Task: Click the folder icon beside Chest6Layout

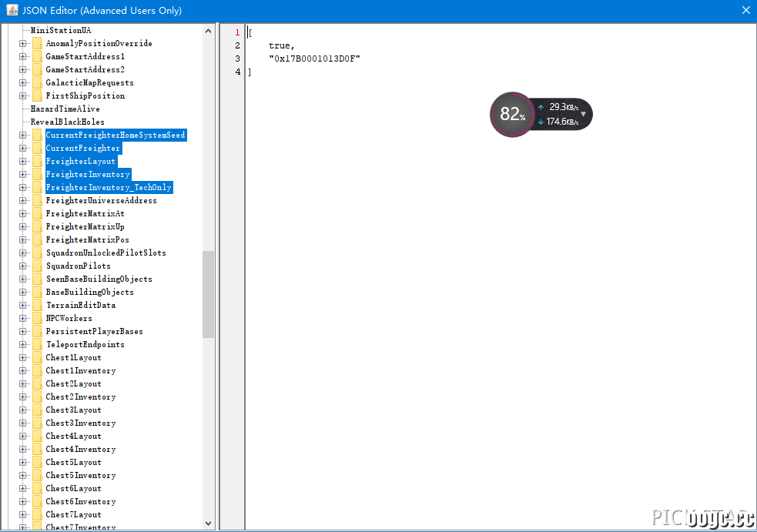Action: click(37, 489)
